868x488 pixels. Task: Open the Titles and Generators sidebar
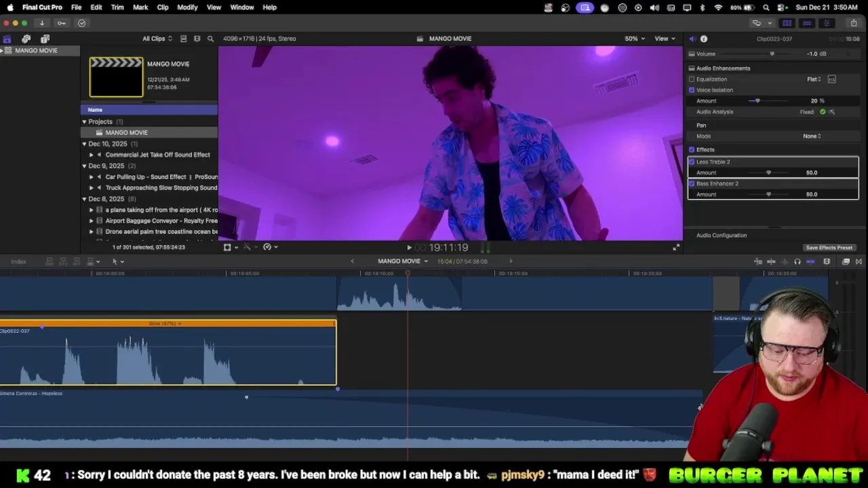pyautogui.click(x=45, y=39)
